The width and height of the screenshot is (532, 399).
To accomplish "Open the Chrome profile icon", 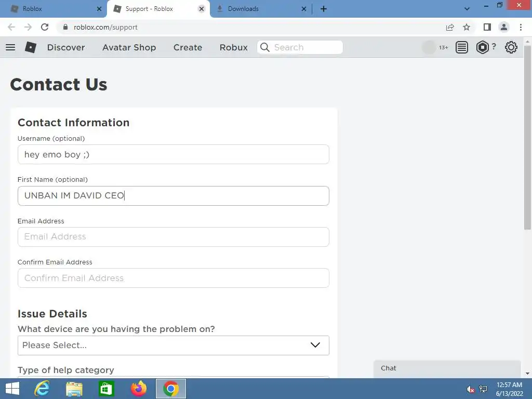I will pyautogui.click(x=504, y=27).
